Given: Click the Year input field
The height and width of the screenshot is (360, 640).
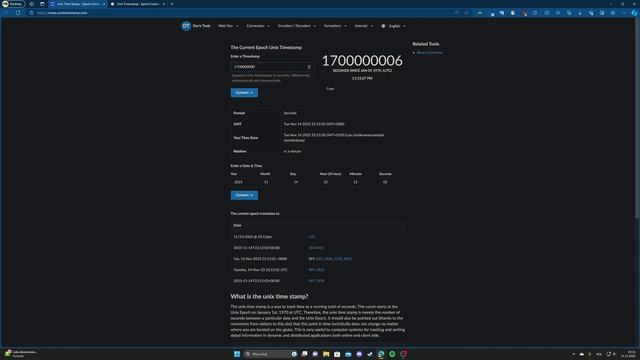Looking at the screenshot, I should (x=243, y=182).
